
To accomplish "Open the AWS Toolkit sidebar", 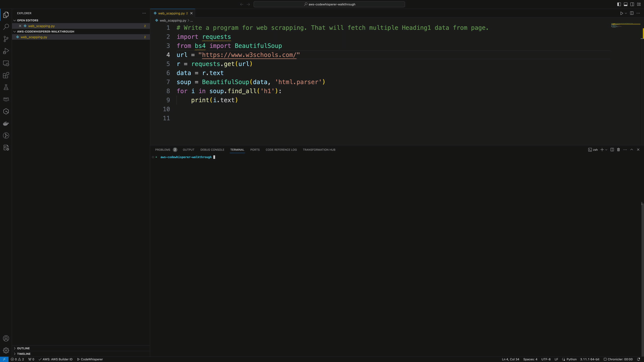I will pos(6,99).
